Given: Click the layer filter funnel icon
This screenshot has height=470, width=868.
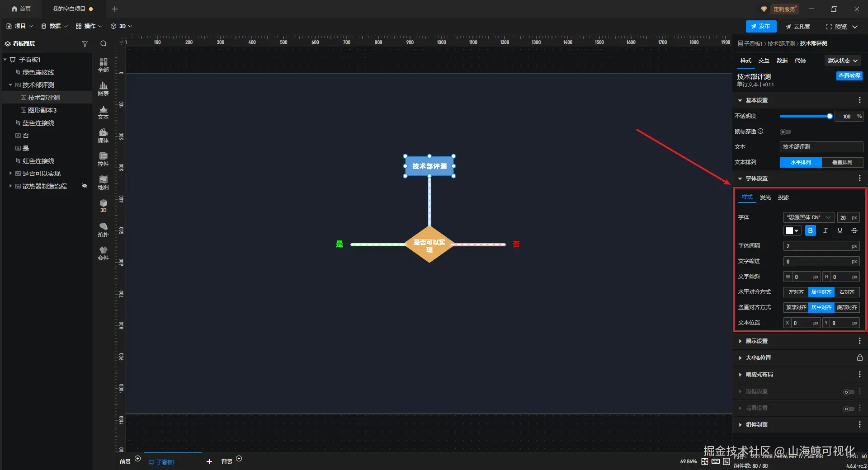Looking at the screenshot, I should point(85,44).
